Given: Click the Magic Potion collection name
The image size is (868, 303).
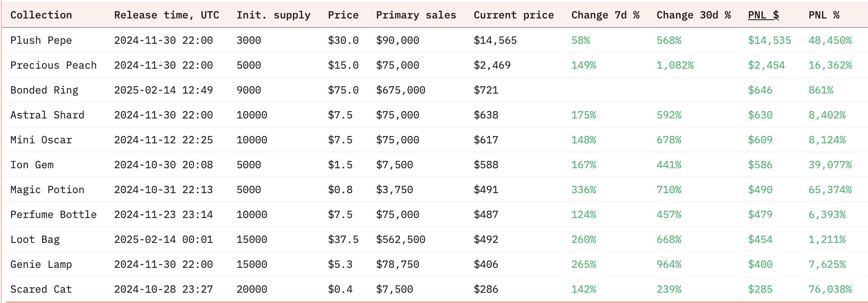Looking at the screenshot, I should click(47, 190).
